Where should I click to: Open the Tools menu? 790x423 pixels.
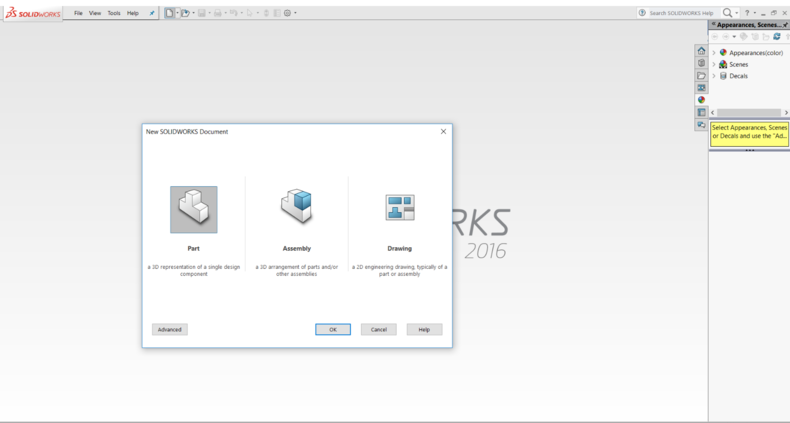114,13
